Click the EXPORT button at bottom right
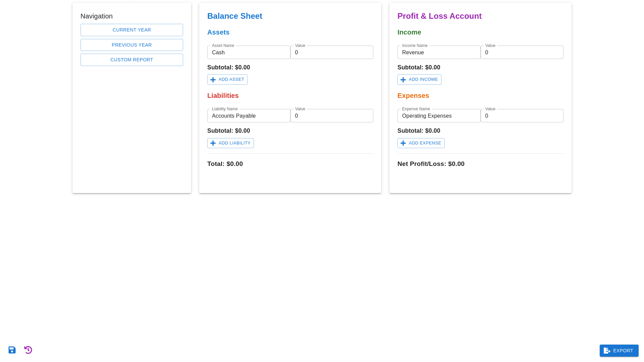 point(619,351)
